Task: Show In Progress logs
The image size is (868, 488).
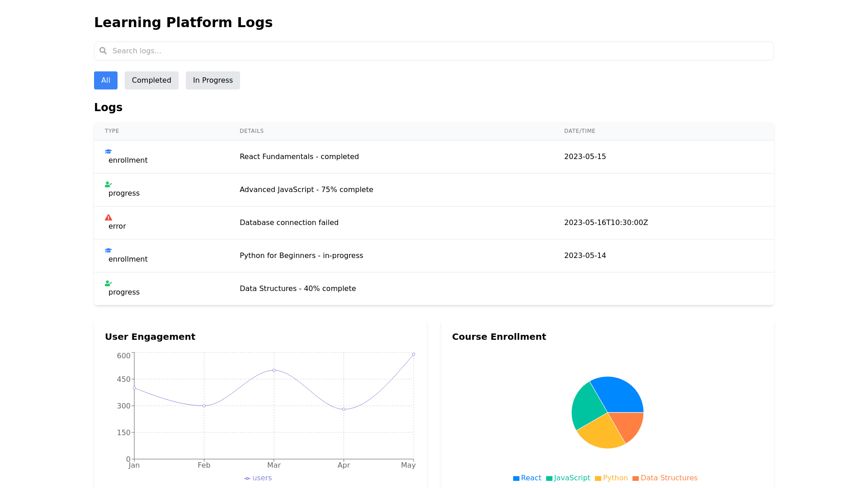Action: tap(212, 80)
